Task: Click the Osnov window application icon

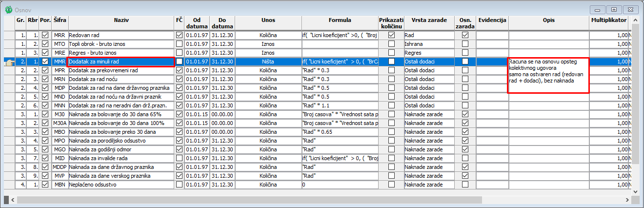Action: pos(8,9)
